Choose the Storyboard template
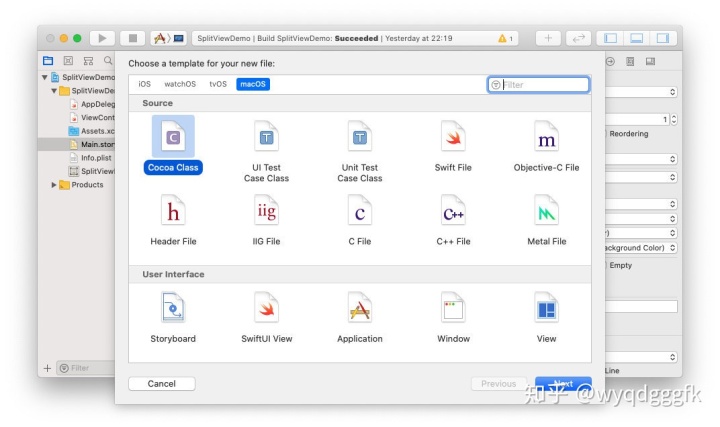The height and width of the screenshot is (427, 720). (x=173, y=318)
